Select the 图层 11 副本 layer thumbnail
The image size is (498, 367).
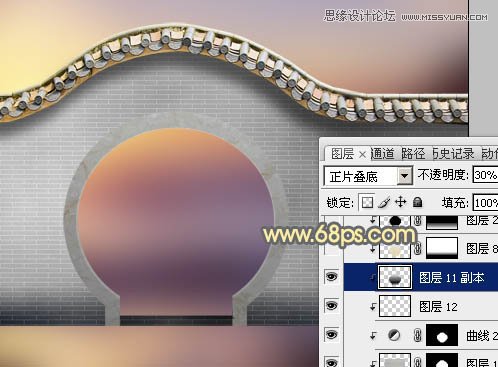tap(395, 277)
